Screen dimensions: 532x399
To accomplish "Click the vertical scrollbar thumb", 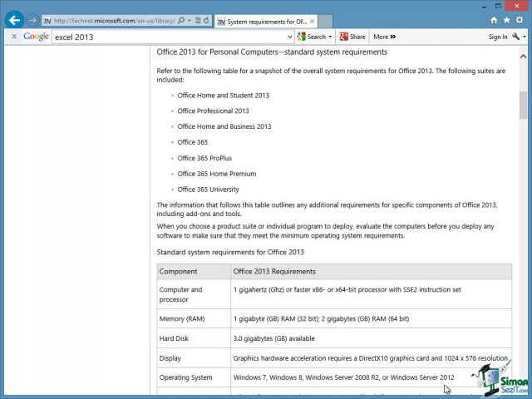I will [x=523, y=105].
